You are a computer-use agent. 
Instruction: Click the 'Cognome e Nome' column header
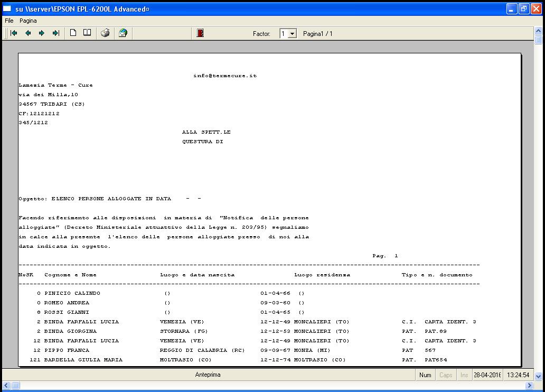pos(70,275)
